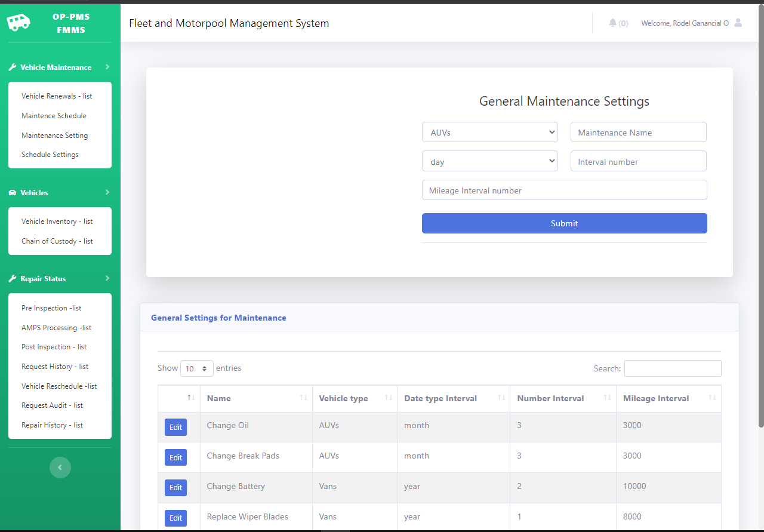Click the user profile avatar icon

pos(738,23)
